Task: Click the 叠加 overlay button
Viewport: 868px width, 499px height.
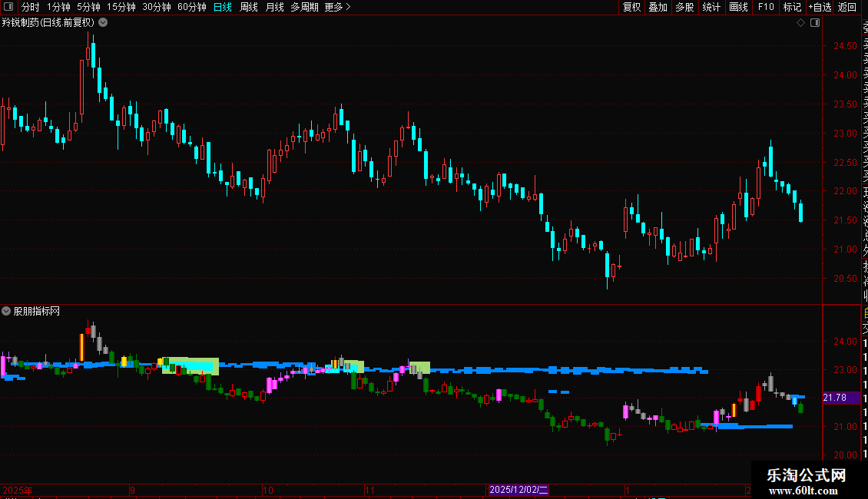Action: pos(658,7)
